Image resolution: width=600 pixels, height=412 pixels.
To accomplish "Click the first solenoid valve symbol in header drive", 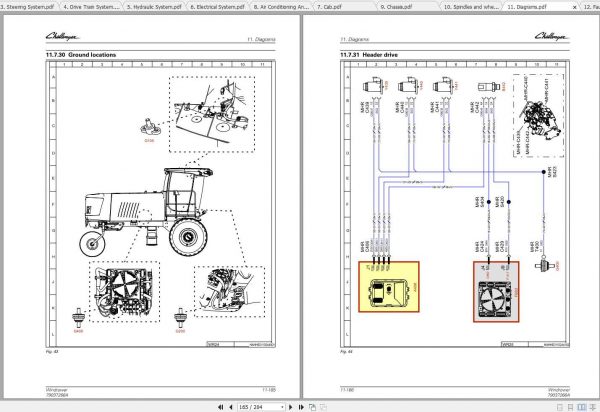I will (x=373, y=85).
